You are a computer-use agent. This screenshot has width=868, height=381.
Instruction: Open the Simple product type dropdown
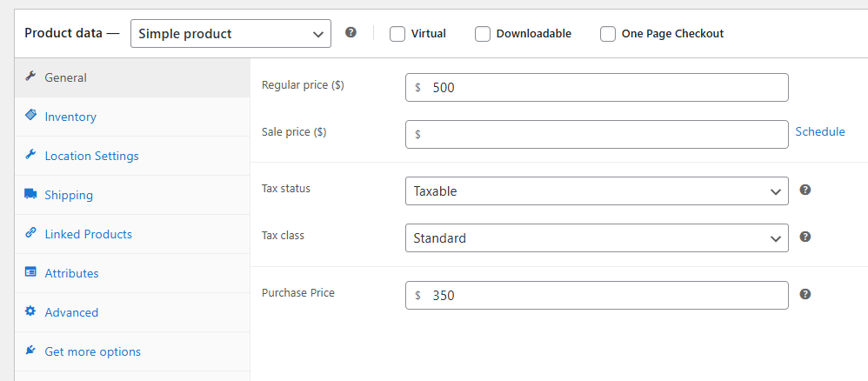(230, 34)
